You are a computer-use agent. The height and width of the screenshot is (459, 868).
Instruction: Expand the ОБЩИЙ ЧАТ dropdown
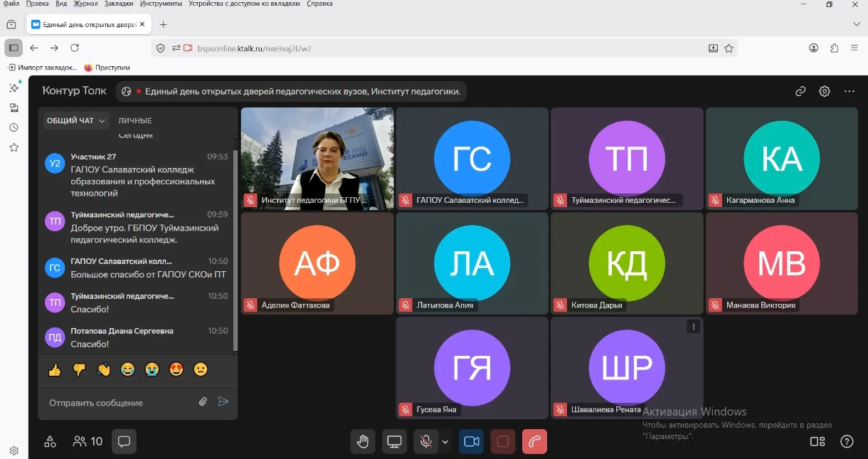coord(76,121)
